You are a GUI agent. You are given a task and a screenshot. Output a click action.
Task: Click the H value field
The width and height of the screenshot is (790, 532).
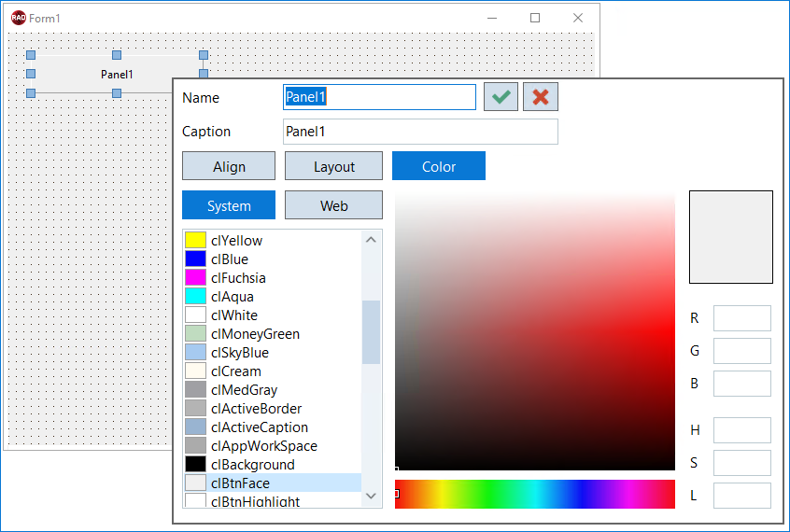tap(742, 429)
